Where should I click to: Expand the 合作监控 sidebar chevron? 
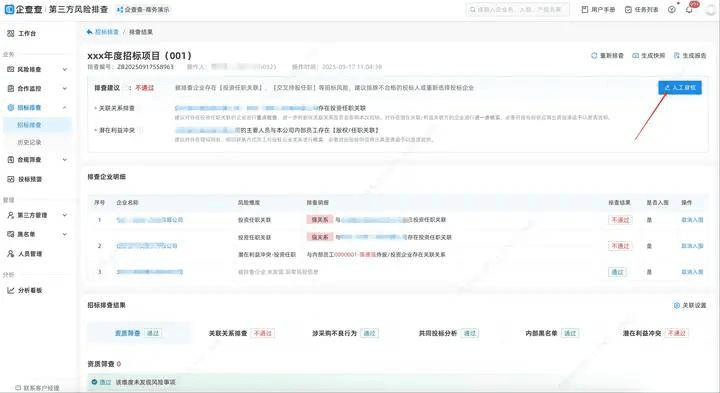click(65, 88)
